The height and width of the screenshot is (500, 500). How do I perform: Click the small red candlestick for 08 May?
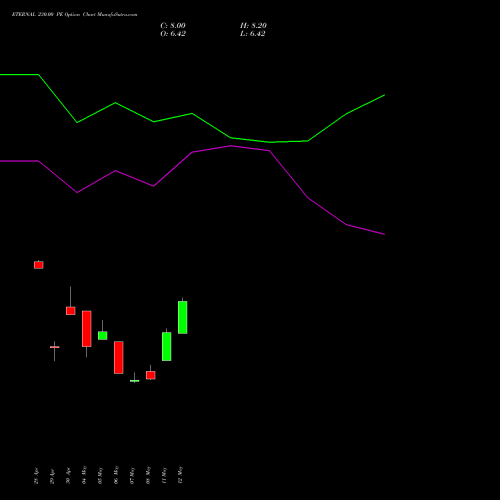point(151,375)
